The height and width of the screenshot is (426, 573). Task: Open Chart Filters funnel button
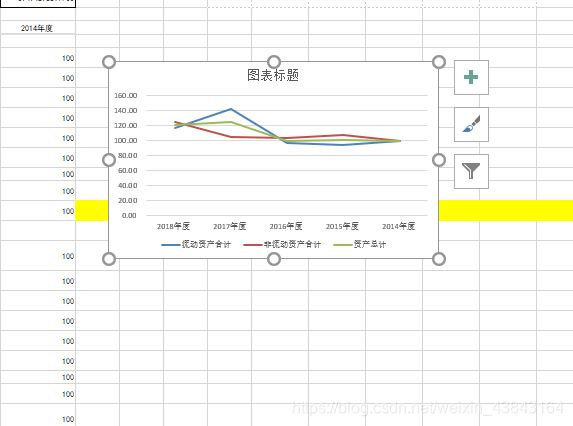tap(471, 171)
